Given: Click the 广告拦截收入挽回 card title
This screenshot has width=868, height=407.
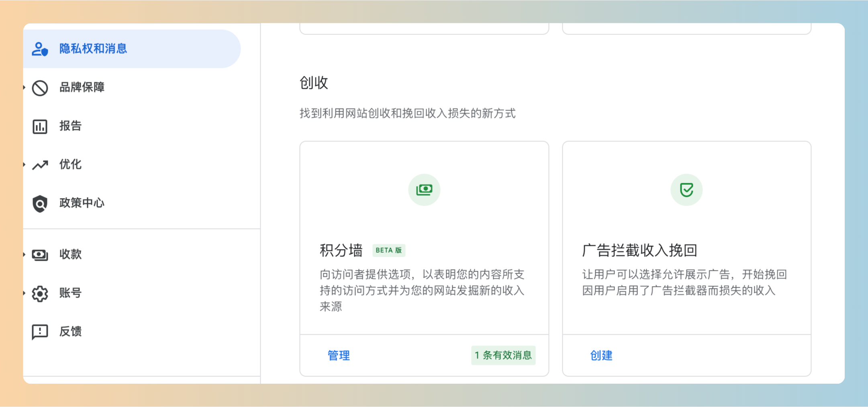Looking at the screenshot, I should tap(639, 250).
